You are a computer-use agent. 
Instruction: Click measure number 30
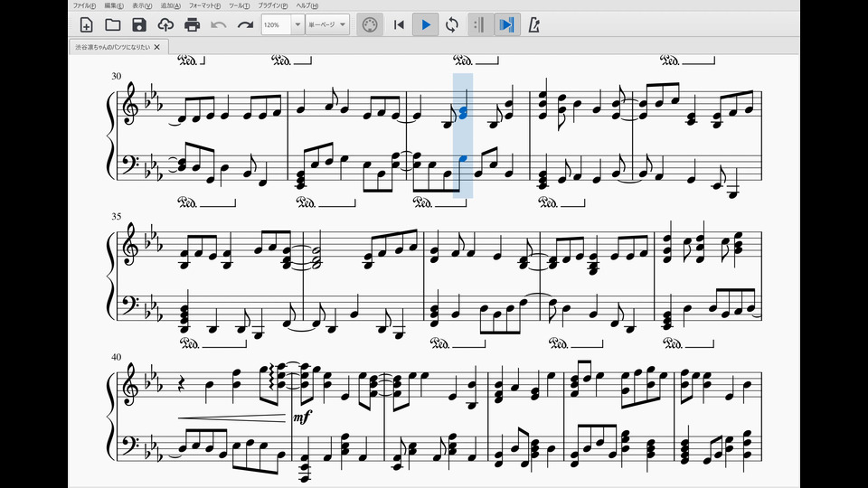(117, 76)
